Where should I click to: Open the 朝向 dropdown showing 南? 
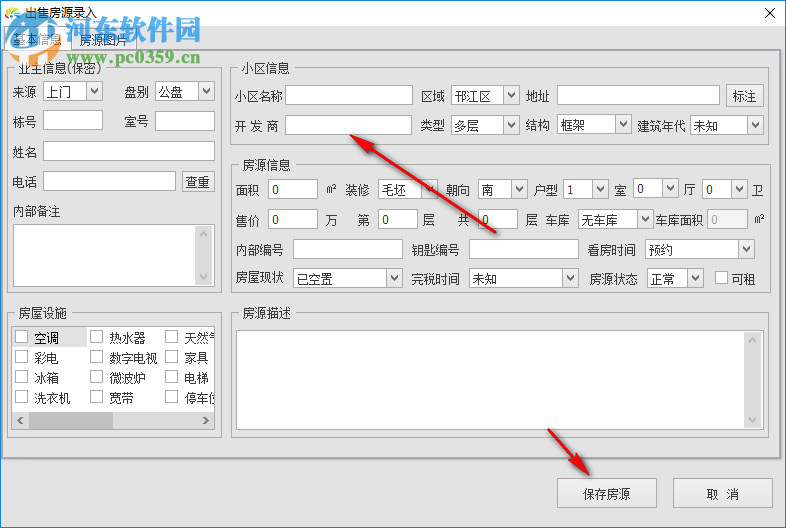(502, 189)
